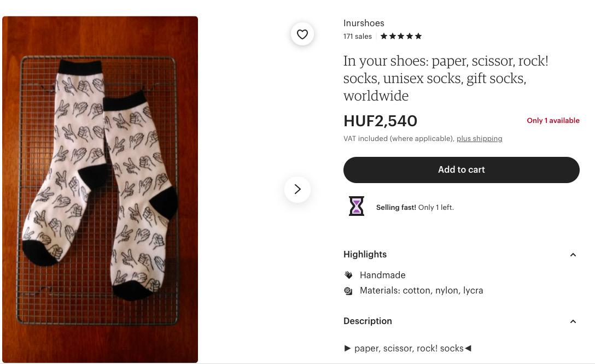Click the hourglass Selling fast icon
The image size is (595, 364).
click(x=357, y=206)
